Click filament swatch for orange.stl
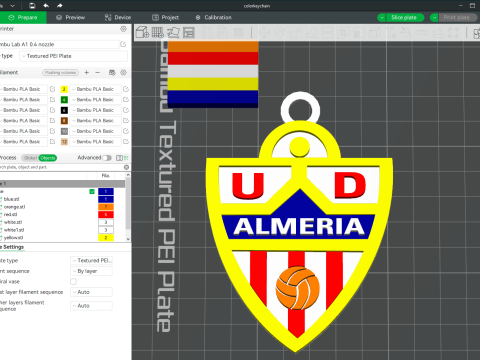Screen dimensions: 480x360 [106, 207]
